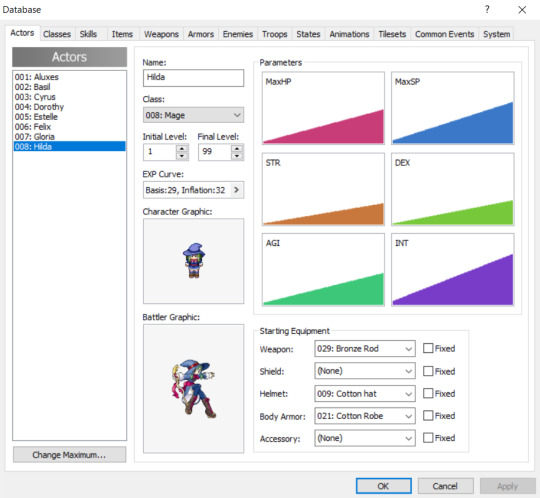Check Fixed for the Helmet slot
The width and height of the screenshot is (540, 498).
428,393
